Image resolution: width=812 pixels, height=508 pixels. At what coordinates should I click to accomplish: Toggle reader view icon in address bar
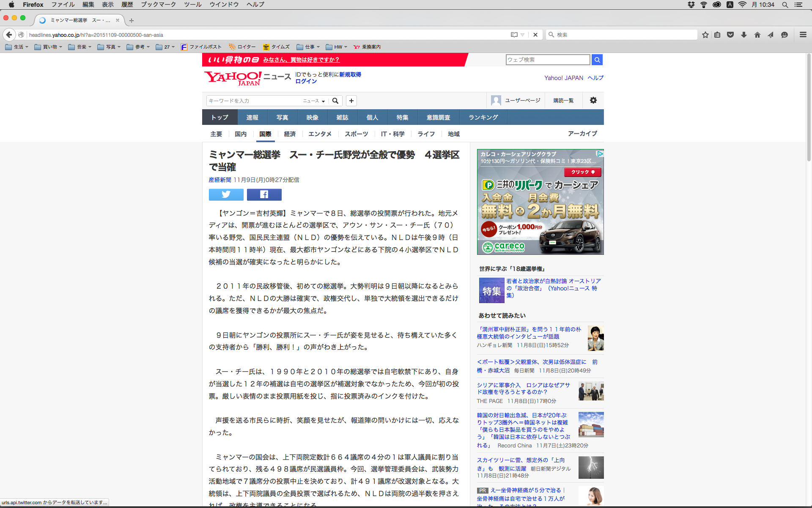514,35
